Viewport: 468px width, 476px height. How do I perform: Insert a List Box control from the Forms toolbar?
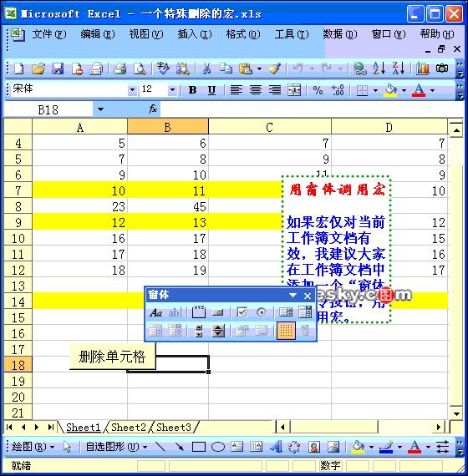[286, 312]
